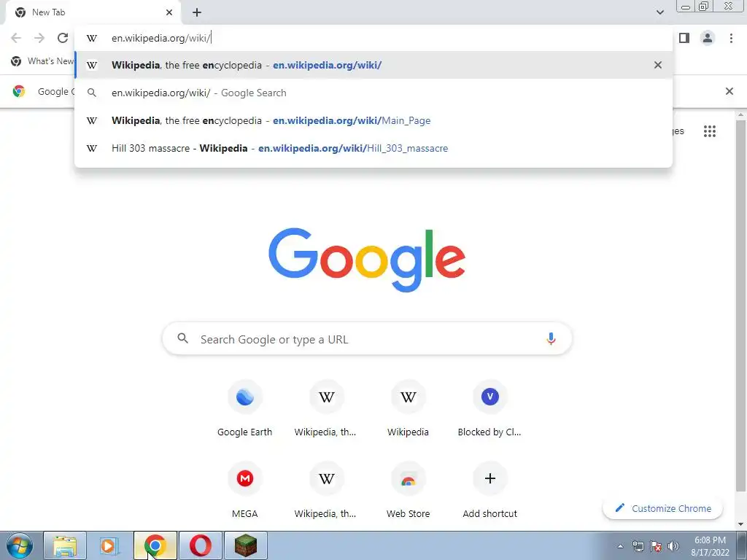
Task: Choose the Hill 303 massacre suggestion
Action: pos(373,147)
